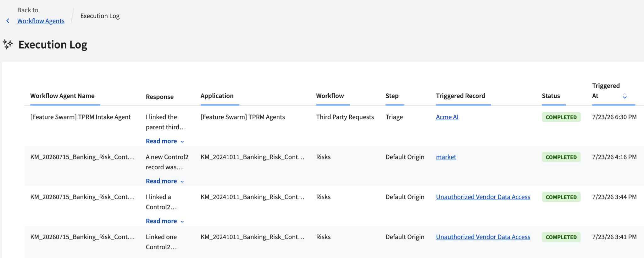Open the market triggered record
644x258 pixels.
coord(446,157)
